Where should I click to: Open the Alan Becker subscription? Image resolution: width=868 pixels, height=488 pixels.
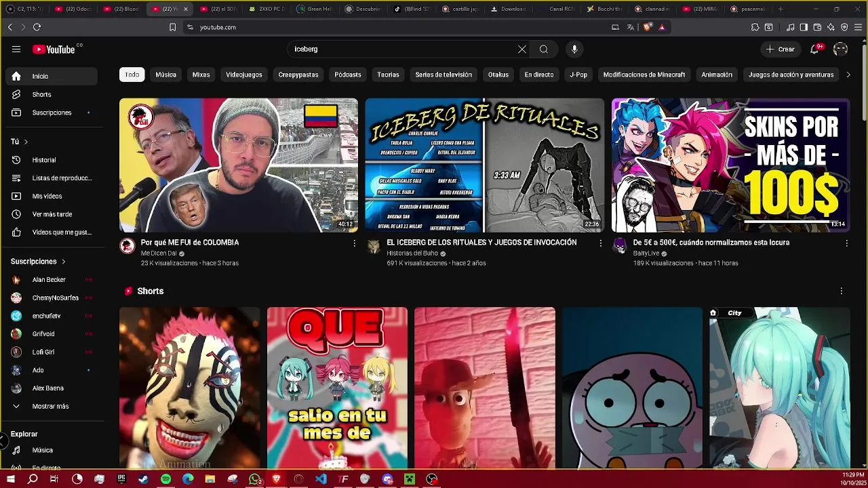click(52, 279)
